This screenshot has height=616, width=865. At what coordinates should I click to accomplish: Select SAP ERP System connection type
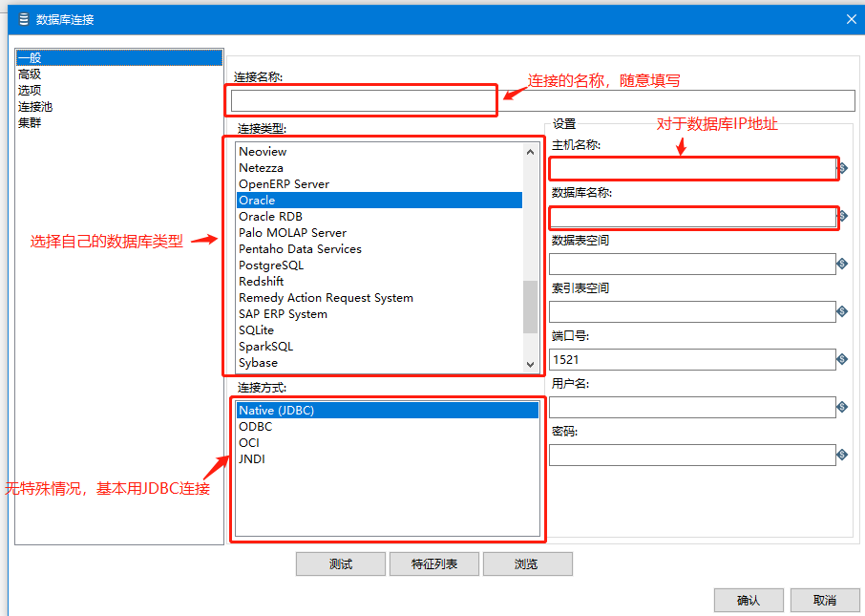pos(380,313)
